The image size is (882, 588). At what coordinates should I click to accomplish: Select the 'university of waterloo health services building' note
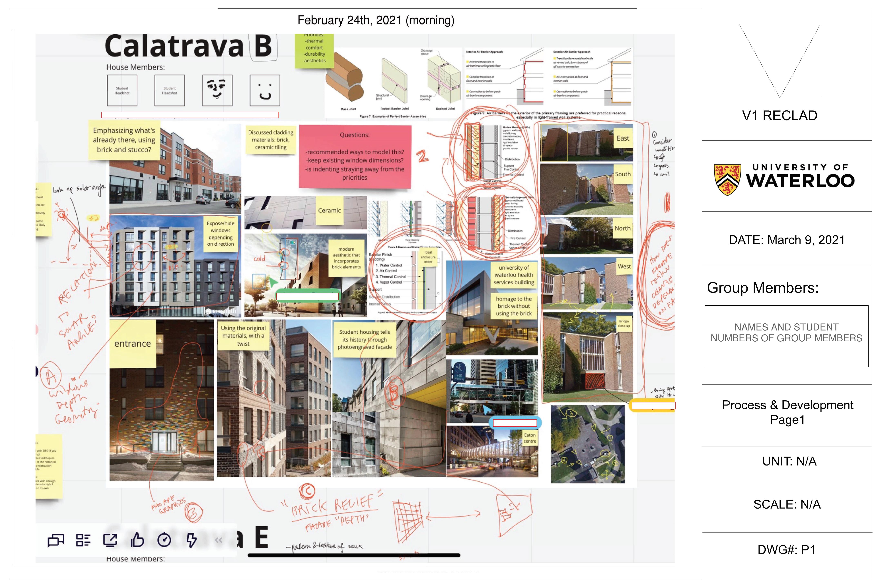coord(514,275)
